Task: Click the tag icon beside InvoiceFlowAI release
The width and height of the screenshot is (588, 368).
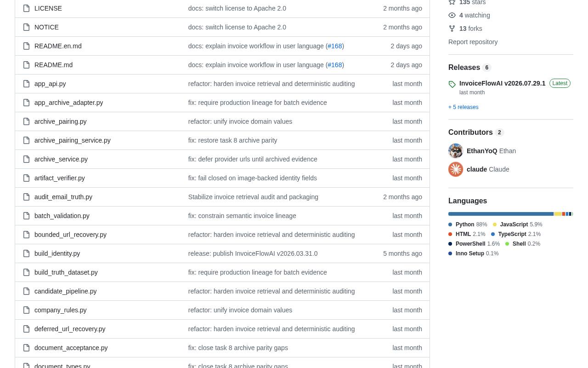Action: tap(452, 84)
